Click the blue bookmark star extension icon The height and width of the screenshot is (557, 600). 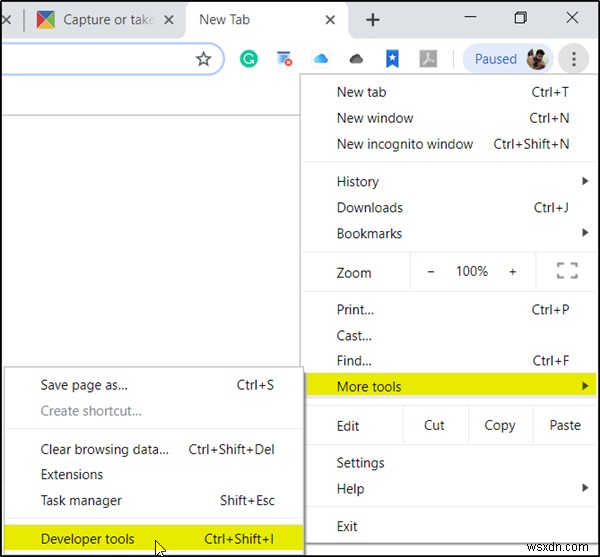tap(392, 59)
